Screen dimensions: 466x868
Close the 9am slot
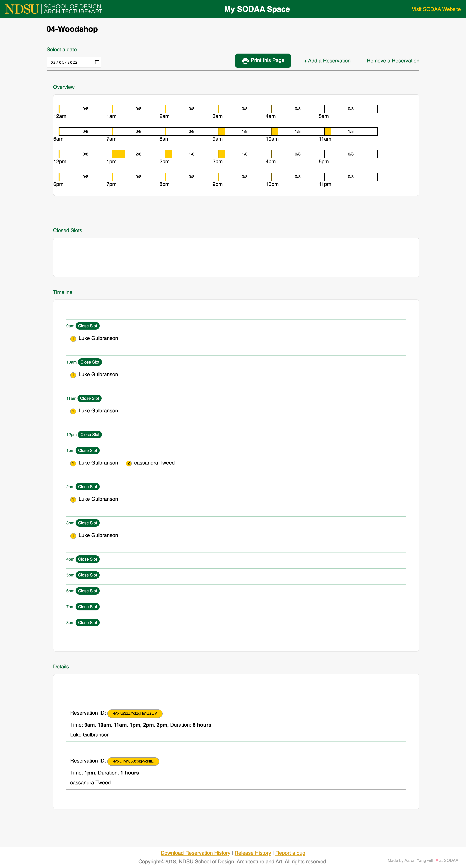(x=88, y=326)
